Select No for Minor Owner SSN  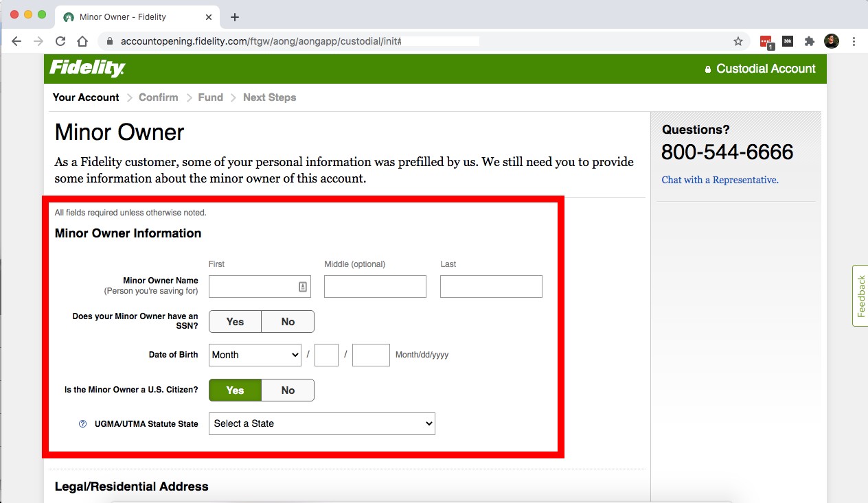coord(288,322)
